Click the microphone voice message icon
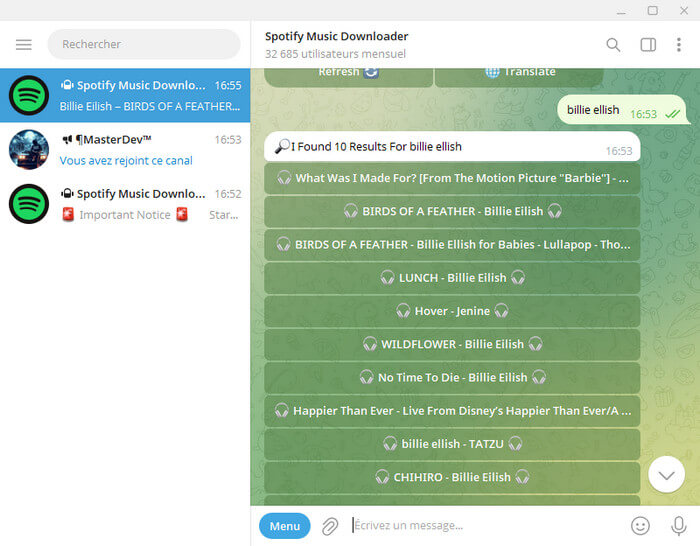Screen dimensions: 700x546 679,526
